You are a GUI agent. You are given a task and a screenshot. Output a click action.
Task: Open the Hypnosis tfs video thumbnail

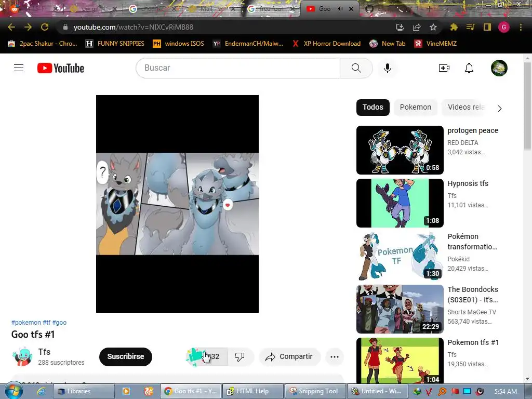coord(400,203)
